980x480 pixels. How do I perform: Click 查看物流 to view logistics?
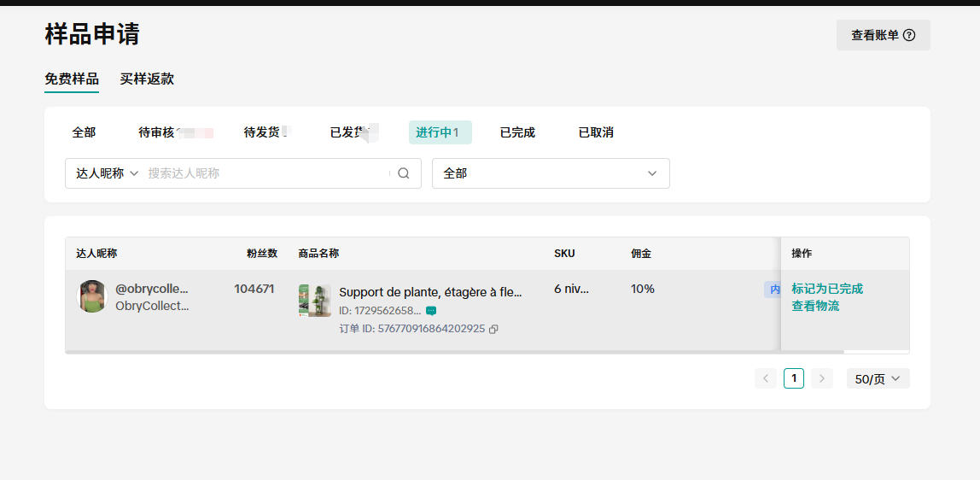(x=815, y=306)
